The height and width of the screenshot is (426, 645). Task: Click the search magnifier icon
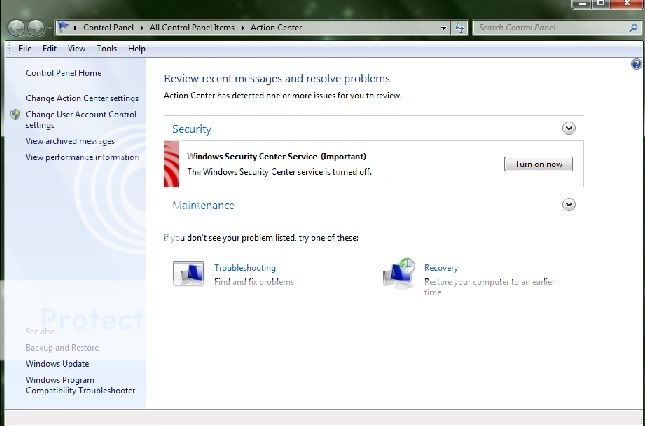coord(633,28)
